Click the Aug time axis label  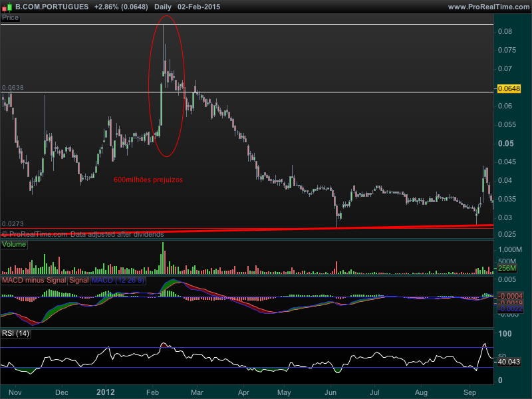click(422, 392)
